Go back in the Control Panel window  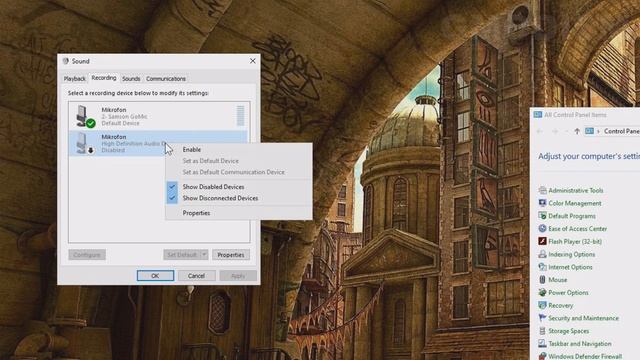(x=540, y=131)
